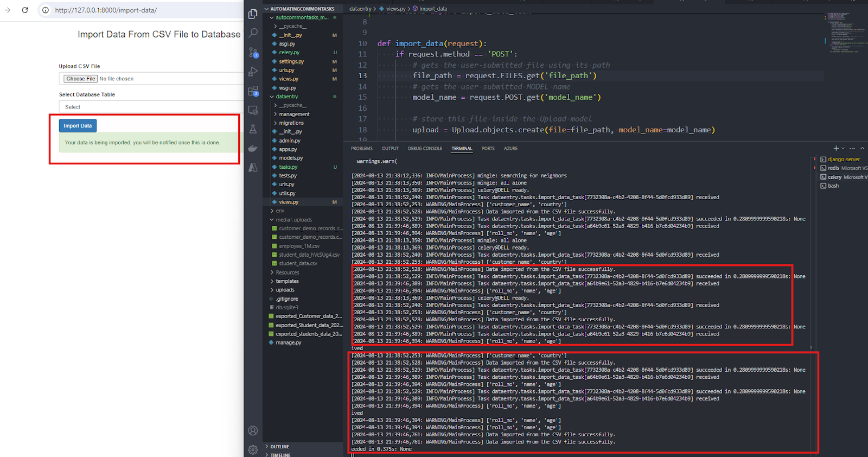Screen dimensions: 868x457
Task: Click the Import Data button
Action: [78, 125]
